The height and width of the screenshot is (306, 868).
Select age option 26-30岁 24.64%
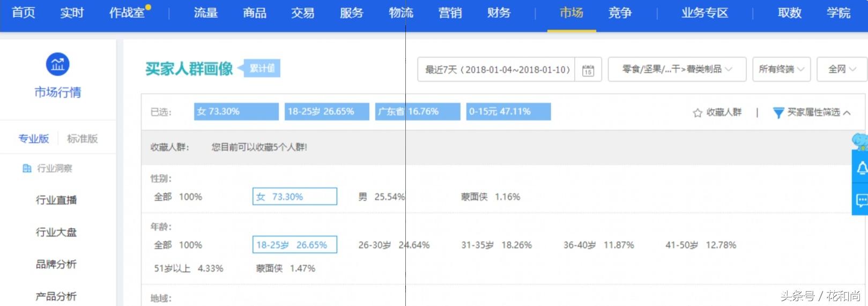pyautogui.click(x=394, y=245)
